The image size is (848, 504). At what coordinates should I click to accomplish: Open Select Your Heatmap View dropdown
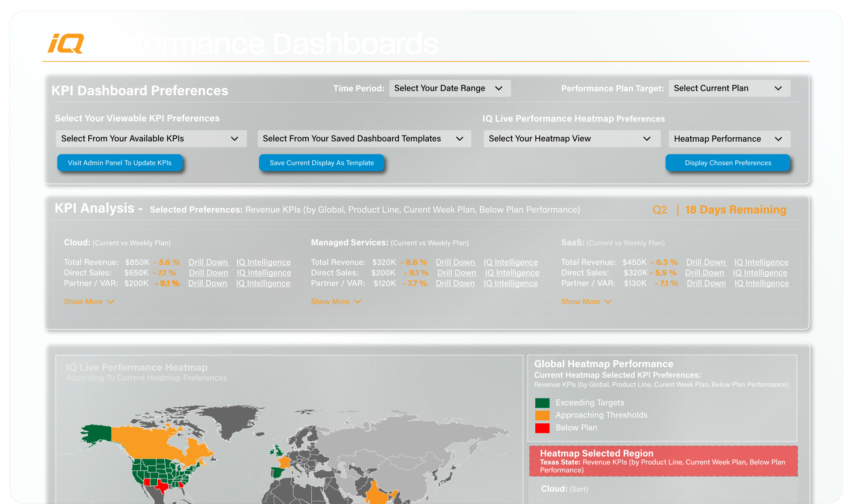pyautogui.click(x=571, y=139)
